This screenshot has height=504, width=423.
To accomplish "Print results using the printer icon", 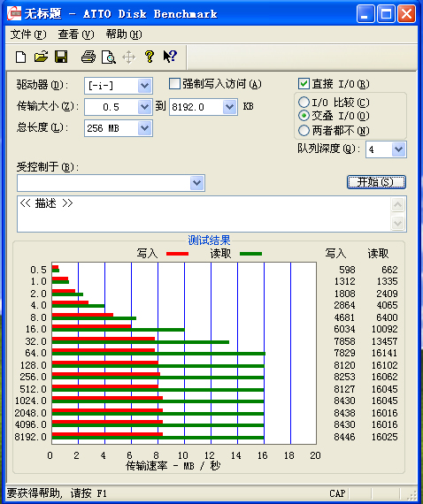I will 88,57.
